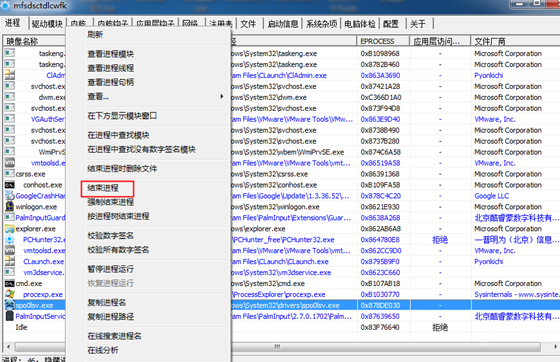Click path cell ending procexp.exe
This screenshot has width=560, height=362.
(x=279, y=294)
